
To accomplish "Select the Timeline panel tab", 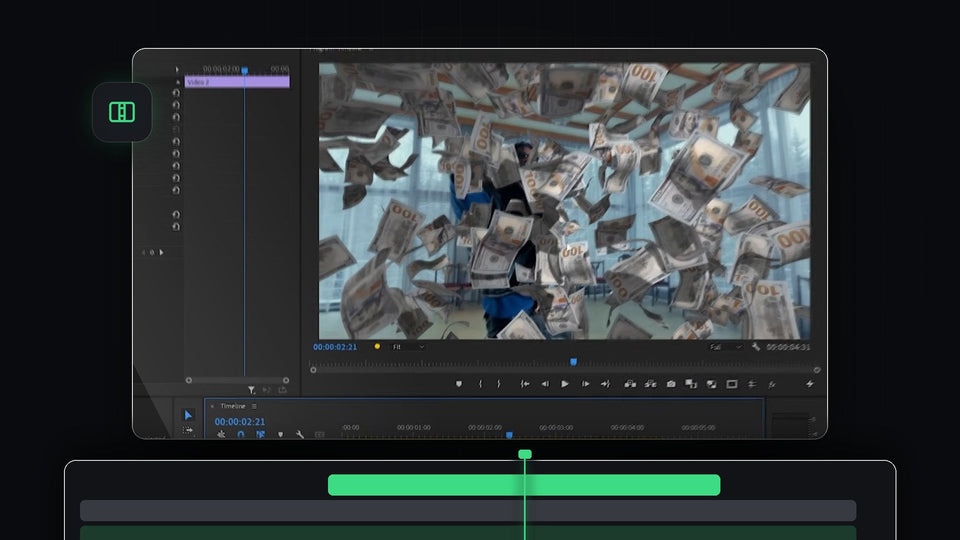I will pos(233,406).
